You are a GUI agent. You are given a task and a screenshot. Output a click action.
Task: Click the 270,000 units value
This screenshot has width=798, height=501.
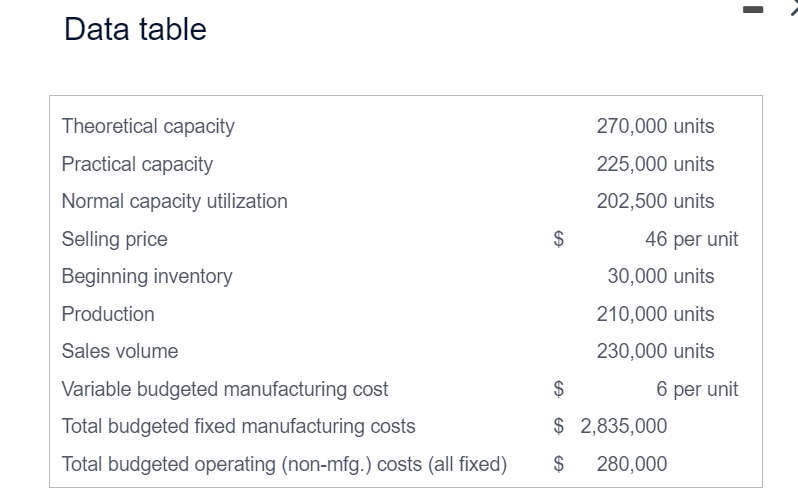pyautogui.click(x=655, y=126)
